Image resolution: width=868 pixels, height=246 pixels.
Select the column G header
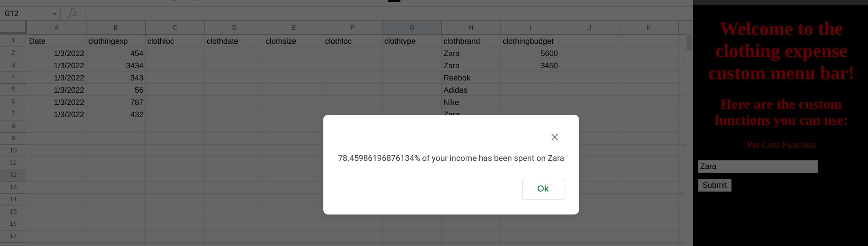click(412, 28)
